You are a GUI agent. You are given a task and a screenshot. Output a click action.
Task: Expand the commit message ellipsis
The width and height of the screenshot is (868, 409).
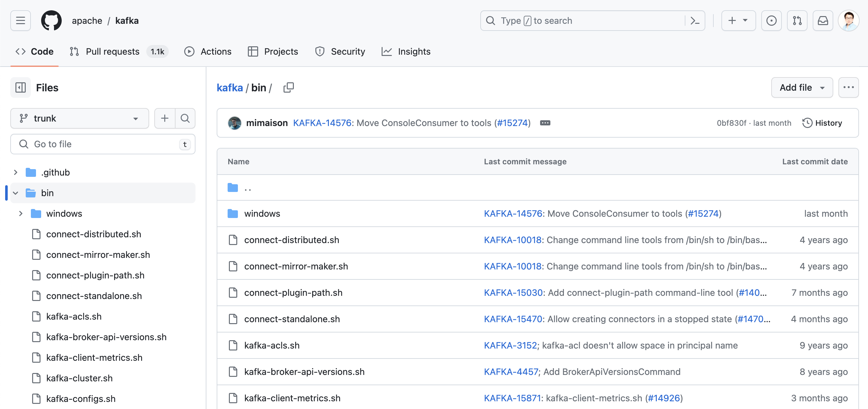(x=545, y=123)
